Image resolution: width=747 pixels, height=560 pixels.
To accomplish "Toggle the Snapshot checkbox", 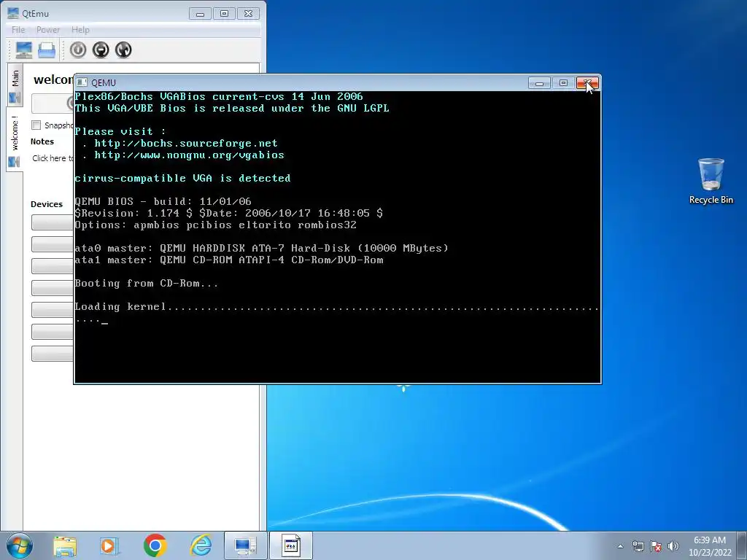I will [x=36, y=125].
